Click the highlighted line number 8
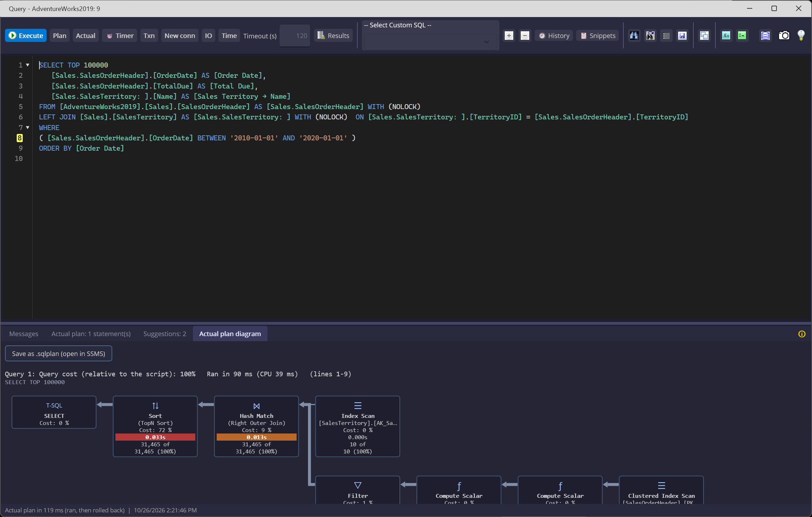The image size is (812, 517). (20, 138)
